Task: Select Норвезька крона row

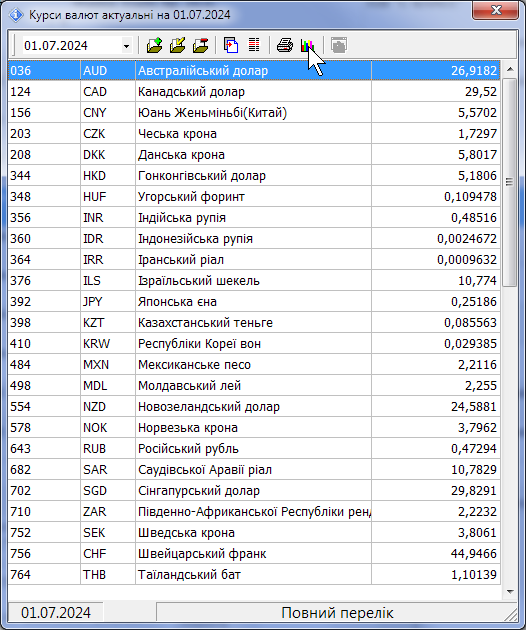Action: pos(254,428)
